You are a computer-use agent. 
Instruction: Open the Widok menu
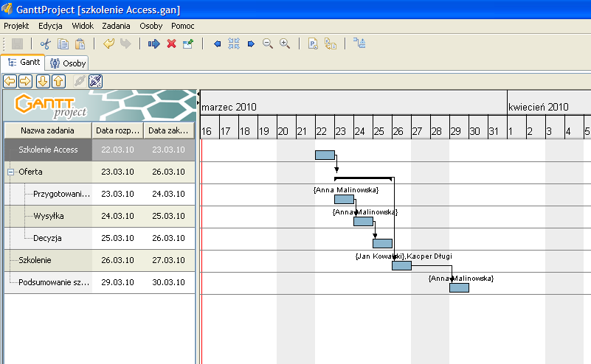click(83, 26)
